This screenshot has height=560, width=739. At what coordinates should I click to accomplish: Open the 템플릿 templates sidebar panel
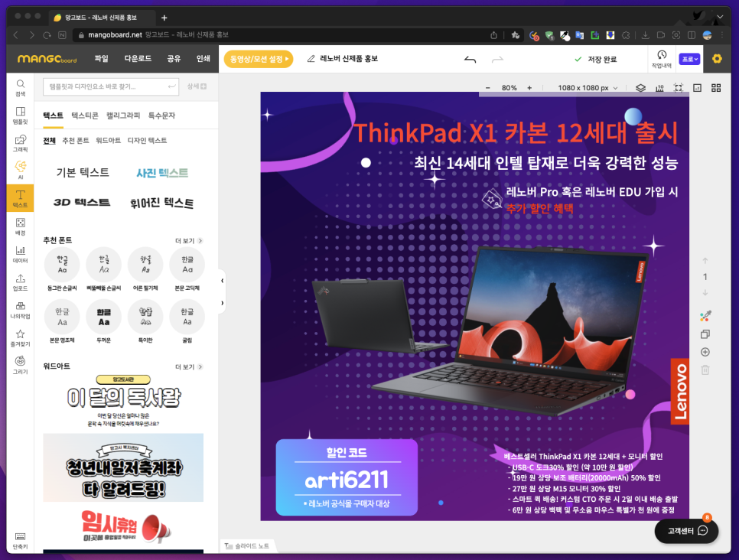pyautogui.click(x=20, y=116)
